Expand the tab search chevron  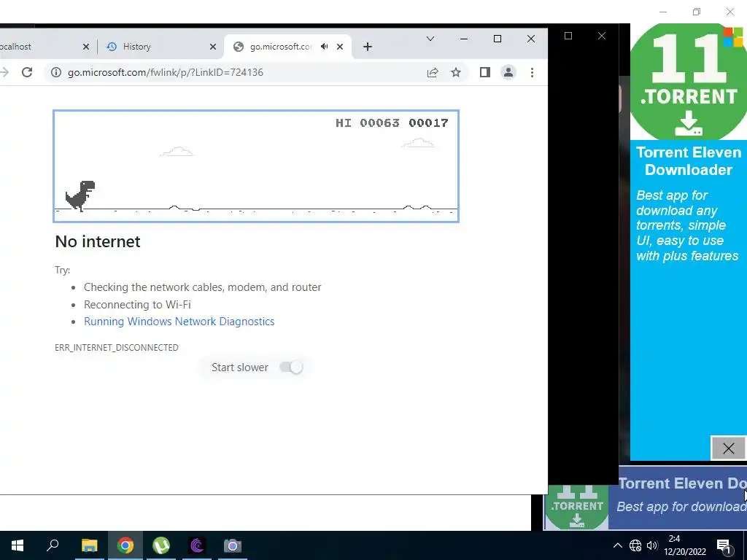coord(430,39)
